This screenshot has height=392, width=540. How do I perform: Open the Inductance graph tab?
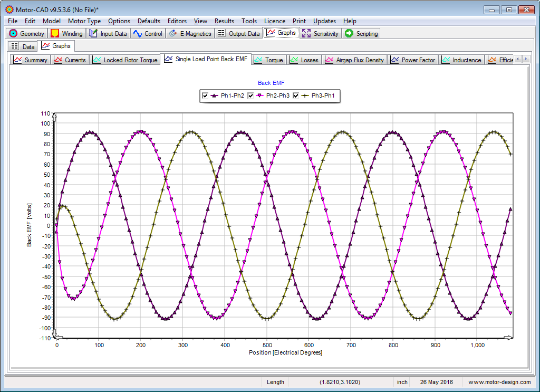[461, 60]
